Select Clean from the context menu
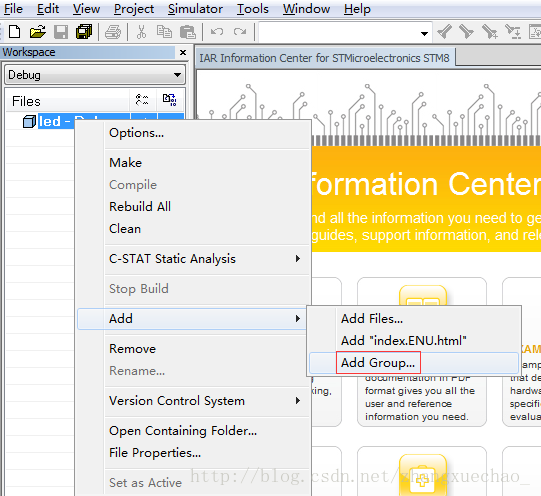Image resolution: width=541 pixels, height=496 pixels. coord(125,229)
